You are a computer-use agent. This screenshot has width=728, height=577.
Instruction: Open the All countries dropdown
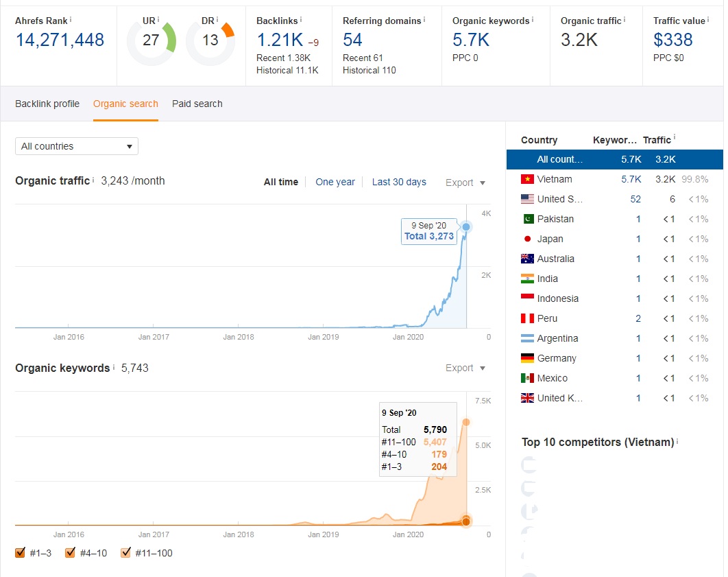point(77,146)
